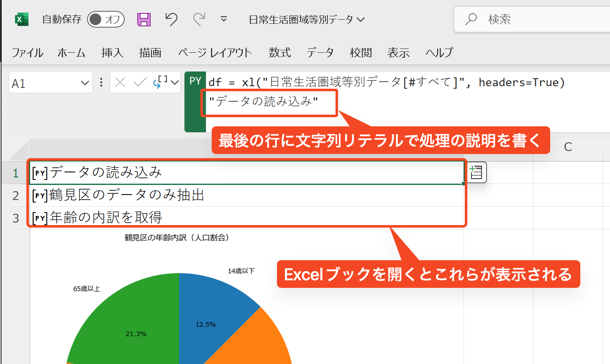The width and height of the screenshot is (610, 364).
Task: Click the insert-row icon beside cell A1
Action: [x=476, y=172]
